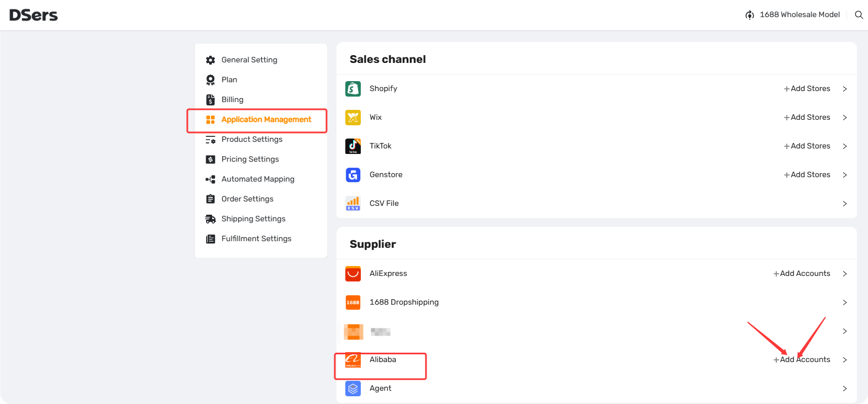Expand the AliExpress row chevron
Screen dimensions: 868x404
(x=845, y=274)
